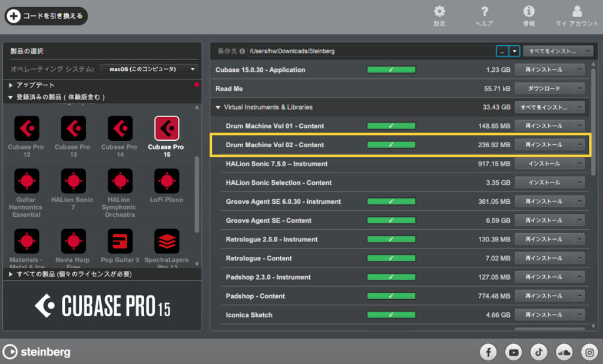Viewport: 603px width, 364px height.
Task: Select Pop Guitar 2 product icon
Action: coord(120,241)
